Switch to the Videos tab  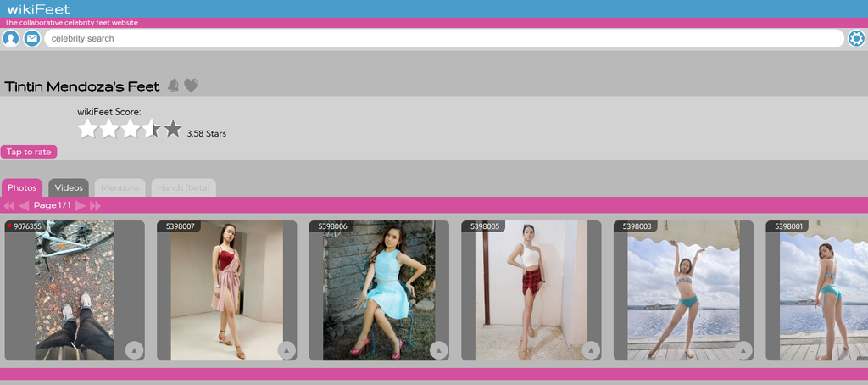(69, 187)
